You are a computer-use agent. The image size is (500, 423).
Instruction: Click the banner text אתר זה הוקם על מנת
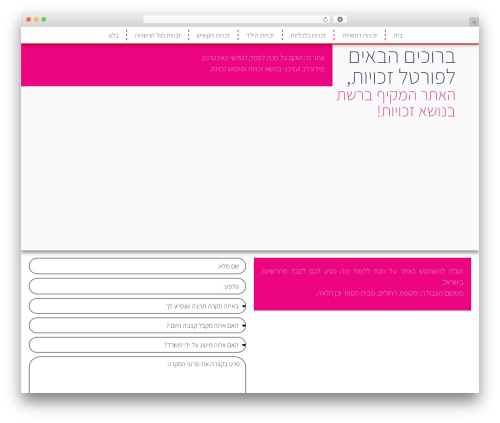pos(263,63)
